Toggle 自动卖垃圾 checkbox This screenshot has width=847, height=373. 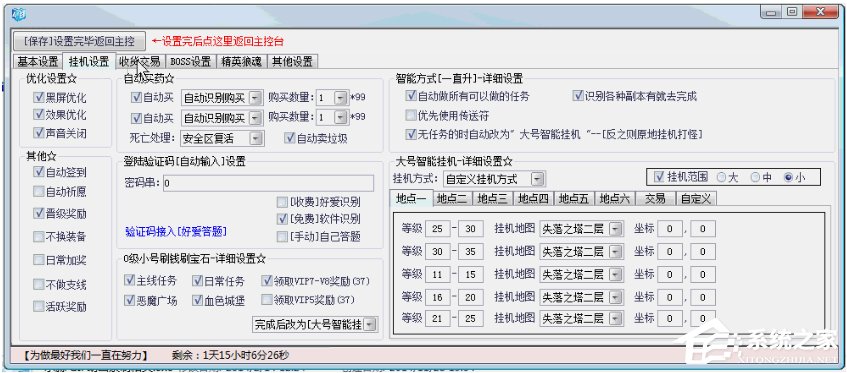click(x=315, y=138)
